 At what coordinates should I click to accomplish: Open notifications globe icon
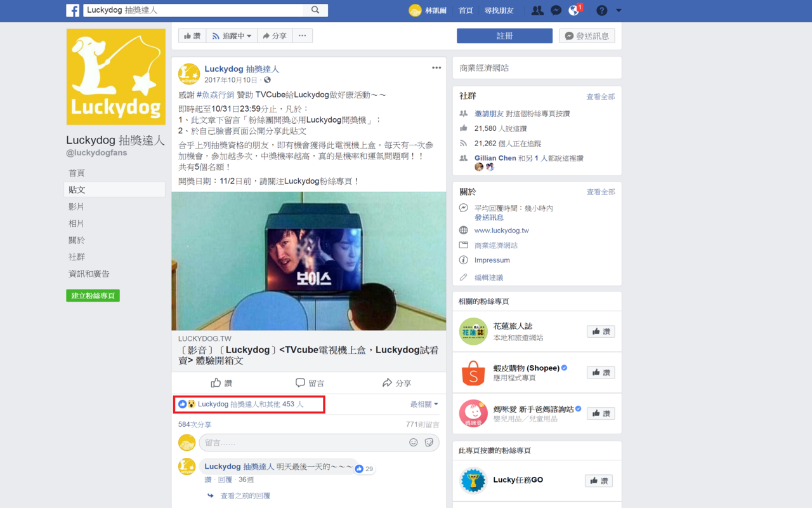(x=575, y=10)
